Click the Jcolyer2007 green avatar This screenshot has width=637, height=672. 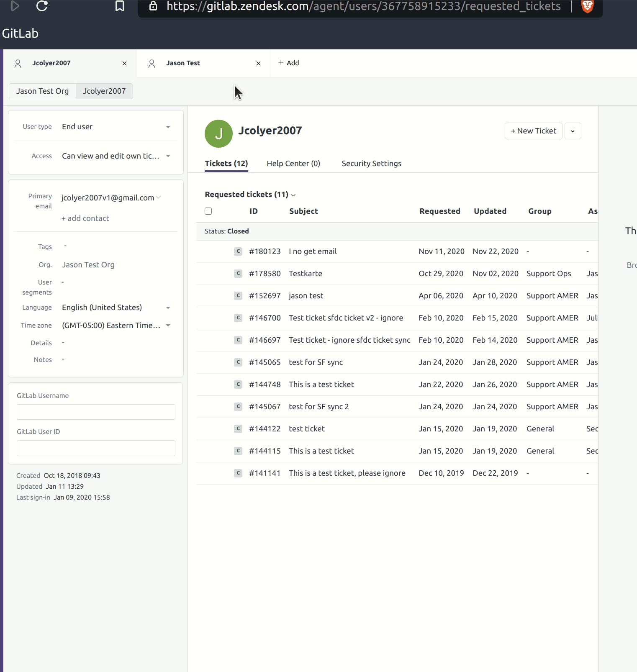point(218,134)
